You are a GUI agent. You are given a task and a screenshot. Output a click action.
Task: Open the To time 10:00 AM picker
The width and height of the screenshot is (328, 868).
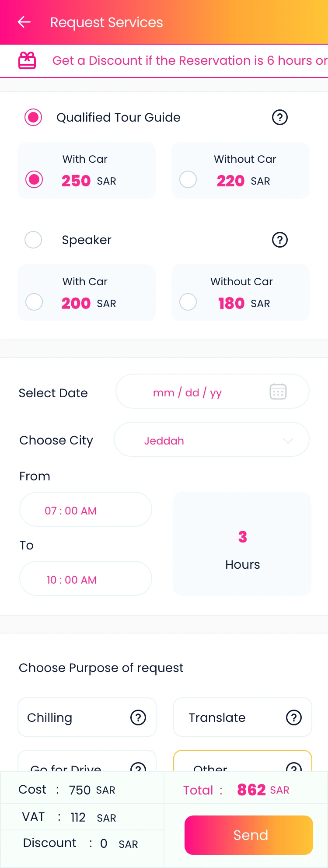(86, 579)
